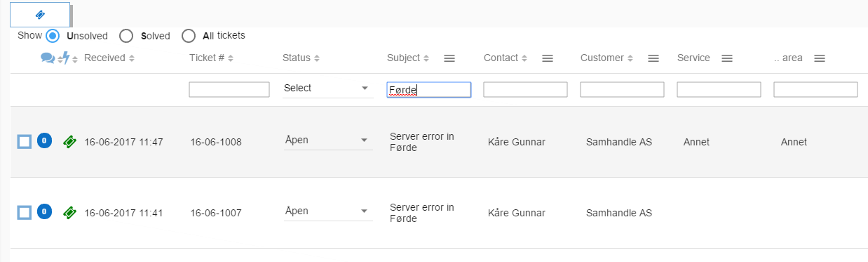Click the comment count badge on ticket 16-06-1008
Viewport: 868px width, 262px height.
44,140
